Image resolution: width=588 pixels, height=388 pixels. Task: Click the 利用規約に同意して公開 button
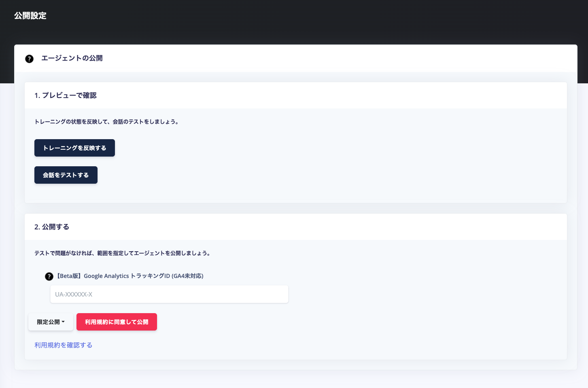click(117, 322)
